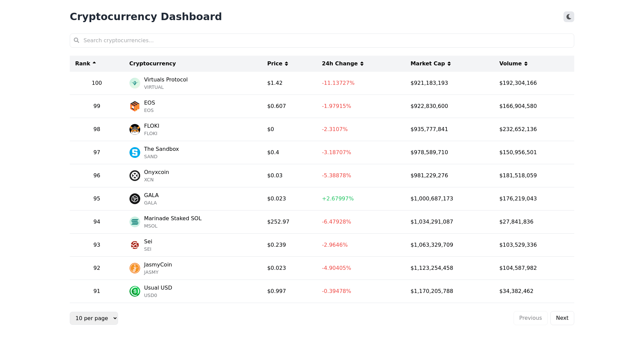
Task: Click the Onyxcoin XCN logo
Action: click(135, 176)
